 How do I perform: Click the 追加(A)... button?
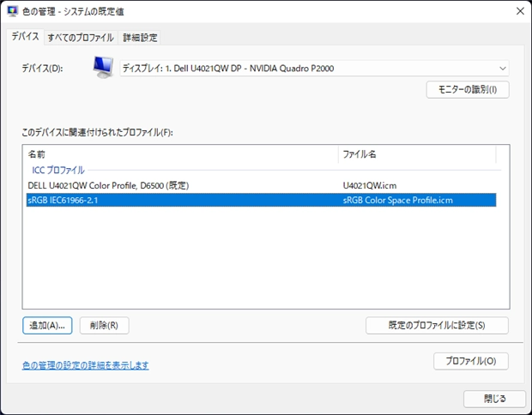pos(47,326)
